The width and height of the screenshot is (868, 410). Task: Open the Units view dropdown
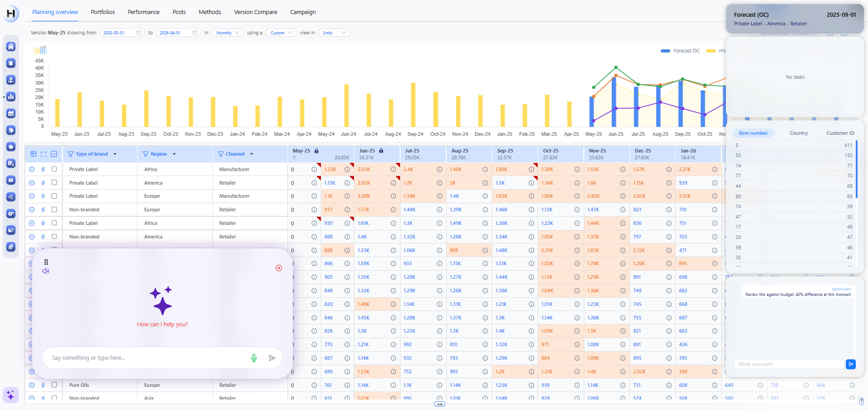[334, 33]
